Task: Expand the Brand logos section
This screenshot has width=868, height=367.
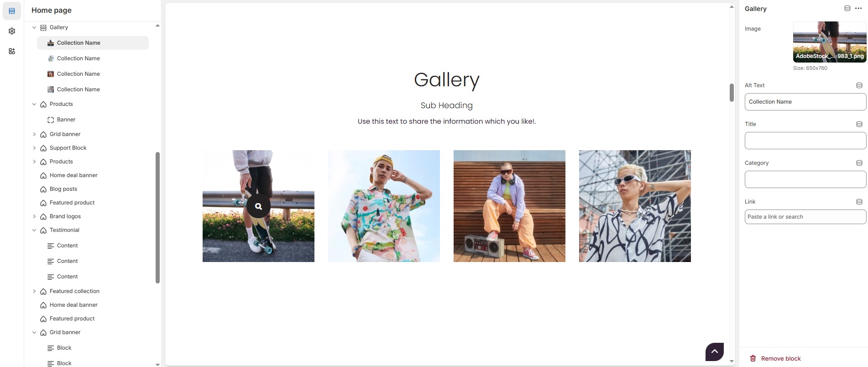Action: tap(34, 216)
